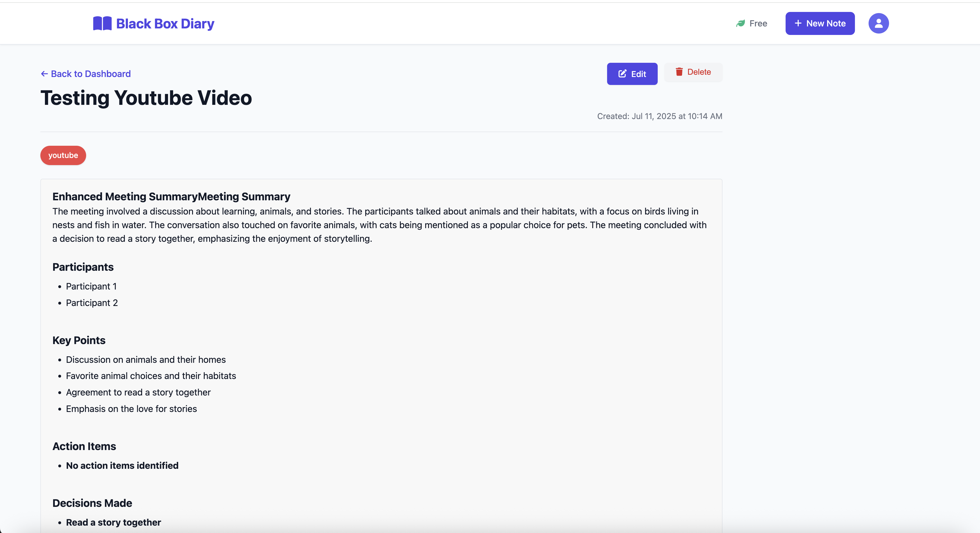Image resolution: width=980 pixels, height=533 pixels.
Task: Click the Testing Youtube Video title
Action: (x=146, y=98)
